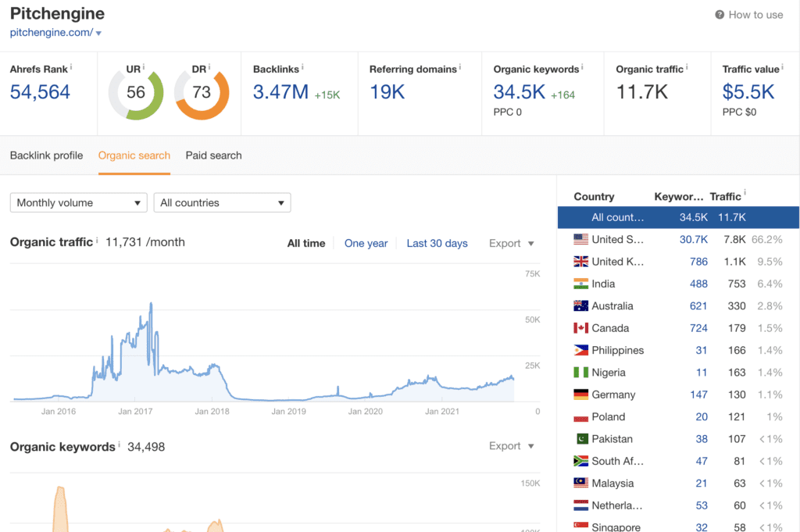800x532 pixels.
Task: Click the South Africa flag icon
Action: (580, 461)
